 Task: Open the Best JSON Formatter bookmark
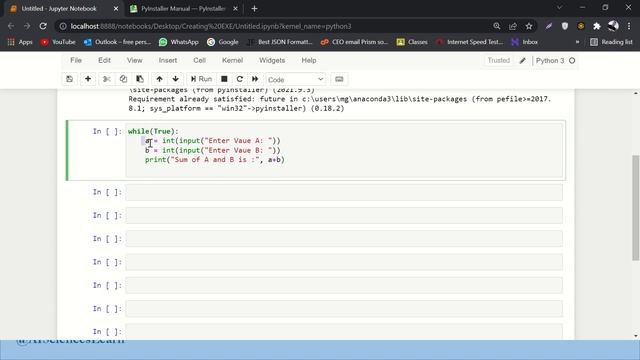(x=280, y=42)
